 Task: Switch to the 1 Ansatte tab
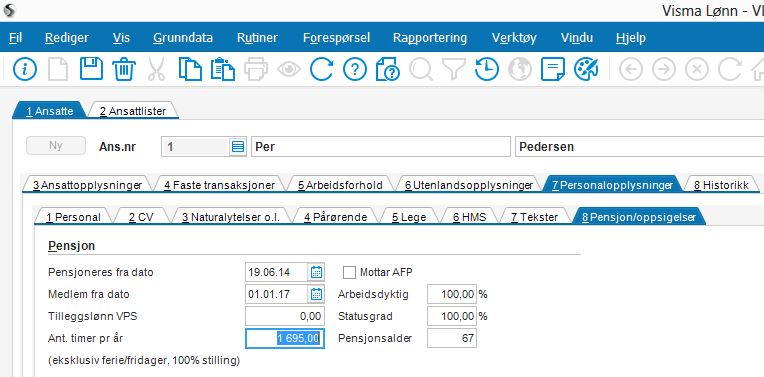(49, 111)
